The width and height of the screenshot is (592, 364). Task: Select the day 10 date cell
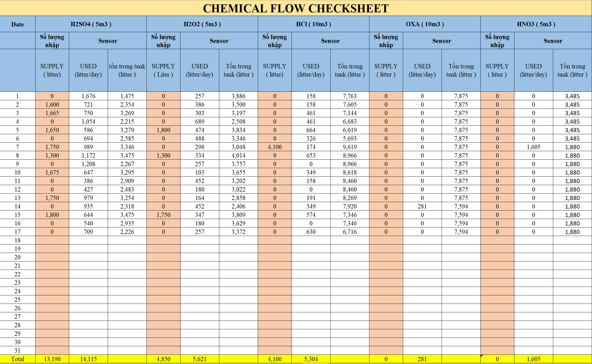pyautogui.click(x=17, y=172)
